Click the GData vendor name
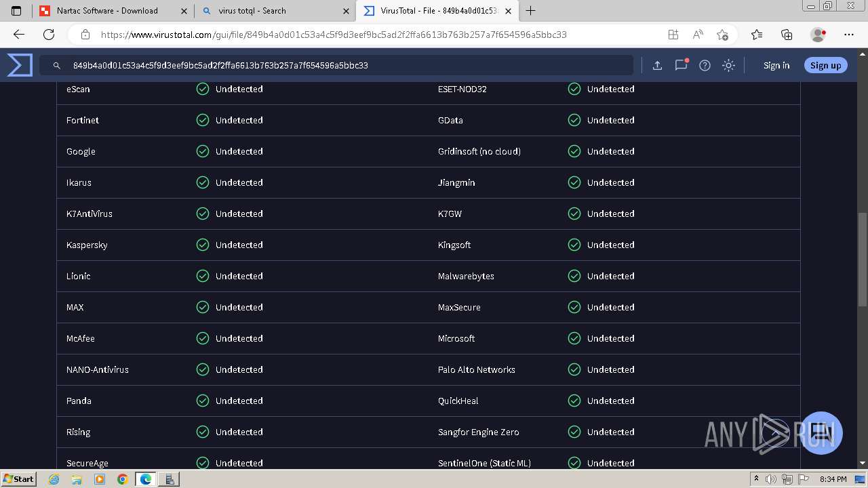This screenshot has height=488, width=868. click(450, 120)
